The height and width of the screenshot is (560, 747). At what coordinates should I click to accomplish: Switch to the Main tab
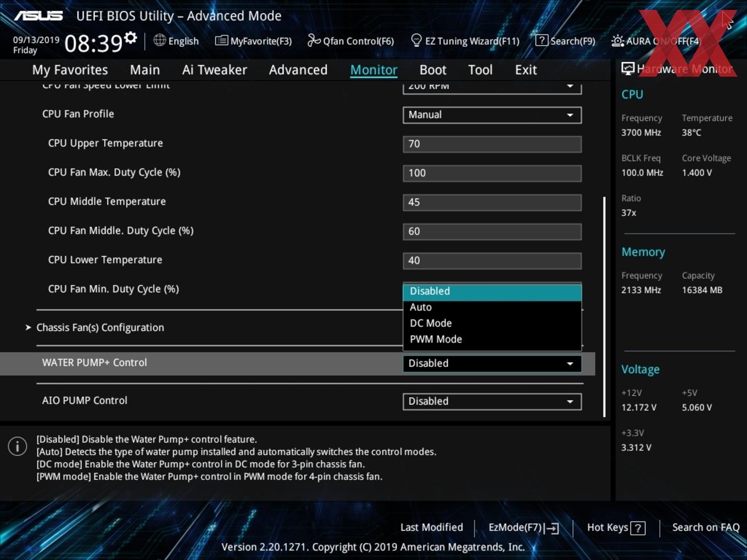click(145, 70)
